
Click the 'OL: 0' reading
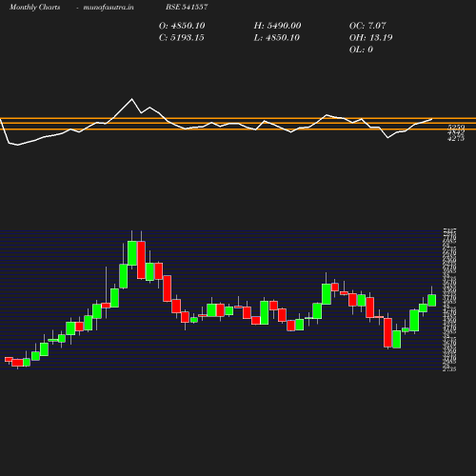pyautogui.click(x=361, y=50)
